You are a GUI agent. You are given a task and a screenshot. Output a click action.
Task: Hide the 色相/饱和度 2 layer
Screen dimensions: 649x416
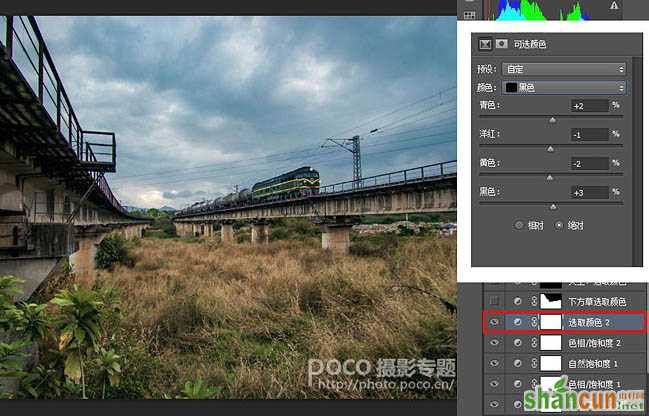coord(494,343)
